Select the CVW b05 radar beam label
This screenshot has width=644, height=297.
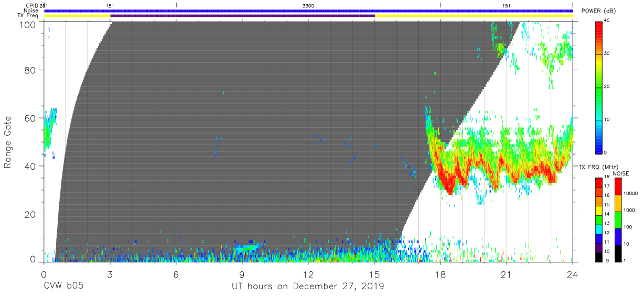point(63,287)
